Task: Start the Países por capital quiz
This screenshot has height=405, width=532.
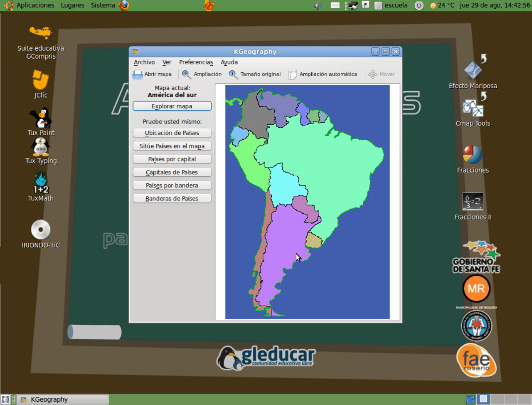Action: pyautogui.click(x=172, y=159)
